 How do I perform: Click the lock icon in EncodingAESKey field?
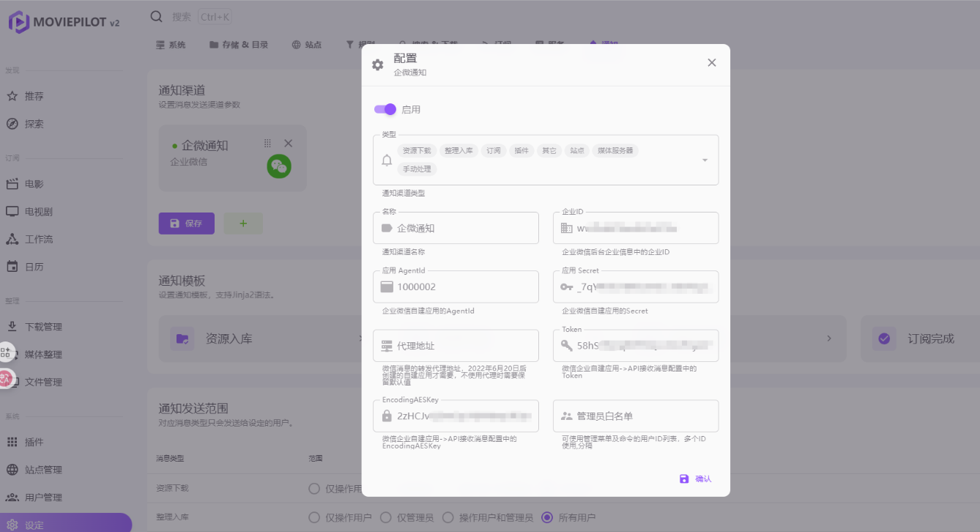tap(387, 415)
